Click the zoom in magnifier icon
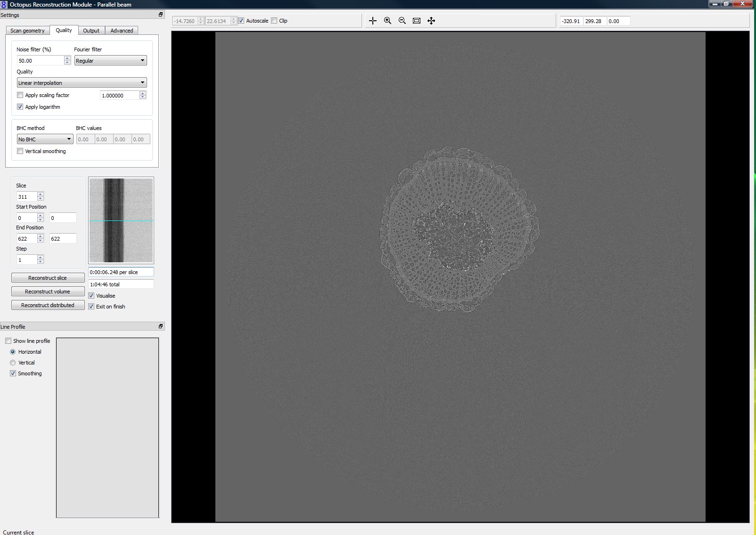Image resolution: width=756 pixels, height=535 pixels. point(387,21)
